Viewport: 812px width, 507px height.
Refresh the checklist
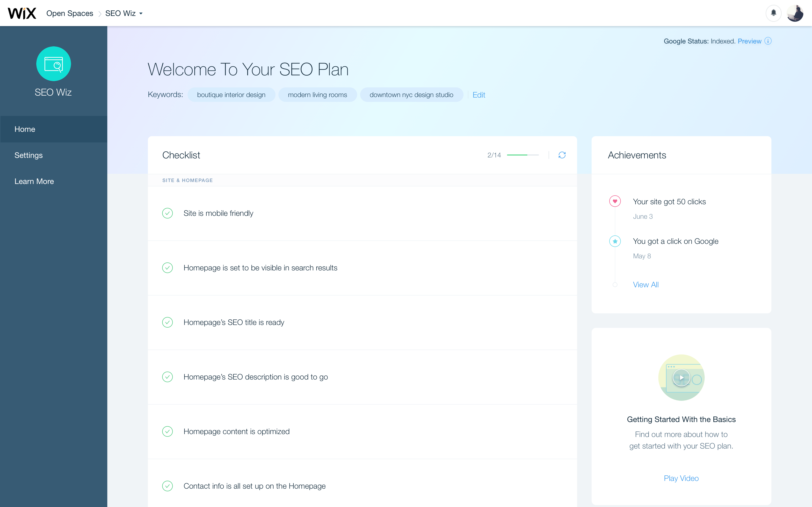pos(562,155)
